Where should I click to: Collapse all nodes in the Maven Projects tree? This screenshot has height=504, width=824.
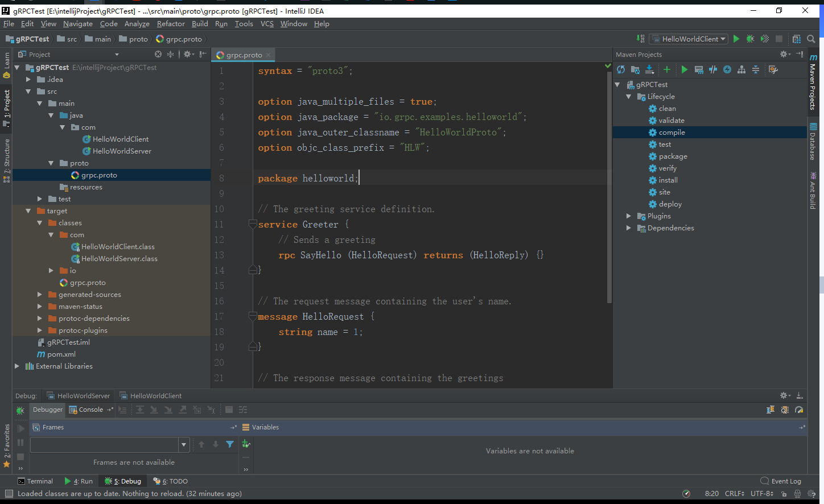tap(756, 69)
